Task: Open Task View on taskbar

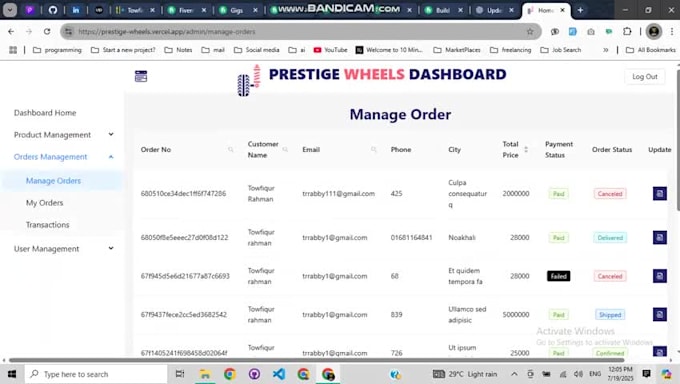Action: click(180, 374)
